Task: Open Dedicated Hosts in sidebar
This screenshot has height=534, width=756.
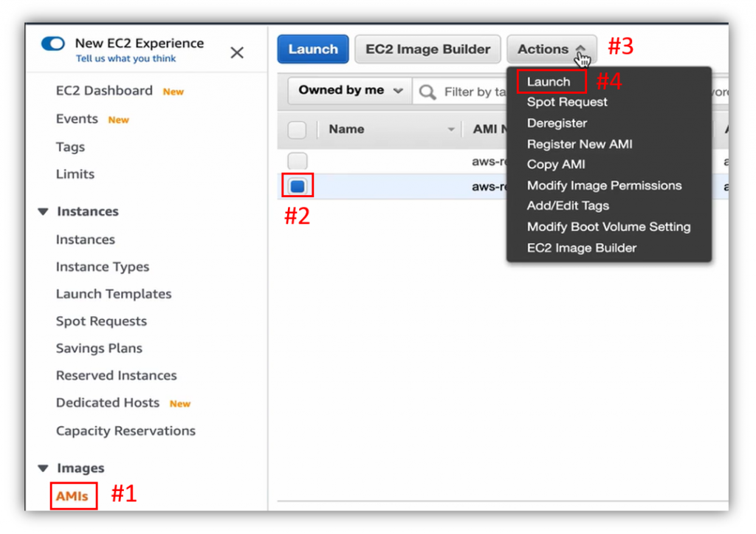Action: pos(108,403)
